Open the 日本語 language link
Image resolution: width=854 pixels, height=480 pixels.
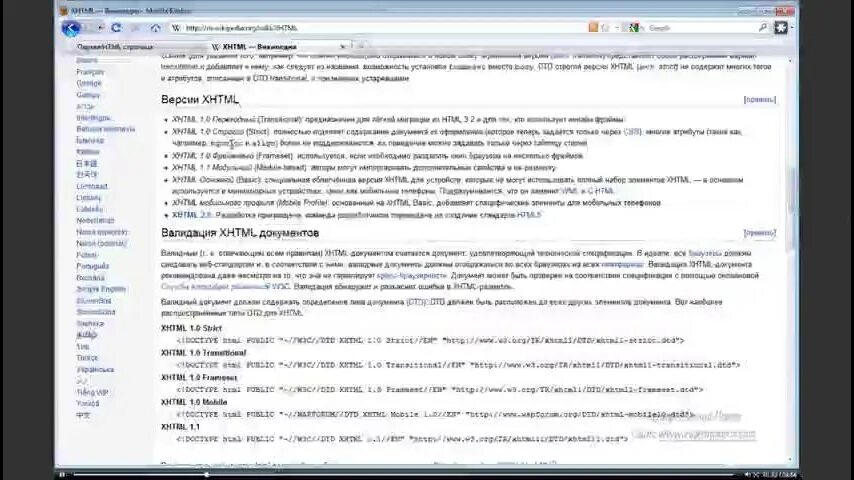point(87,163)
